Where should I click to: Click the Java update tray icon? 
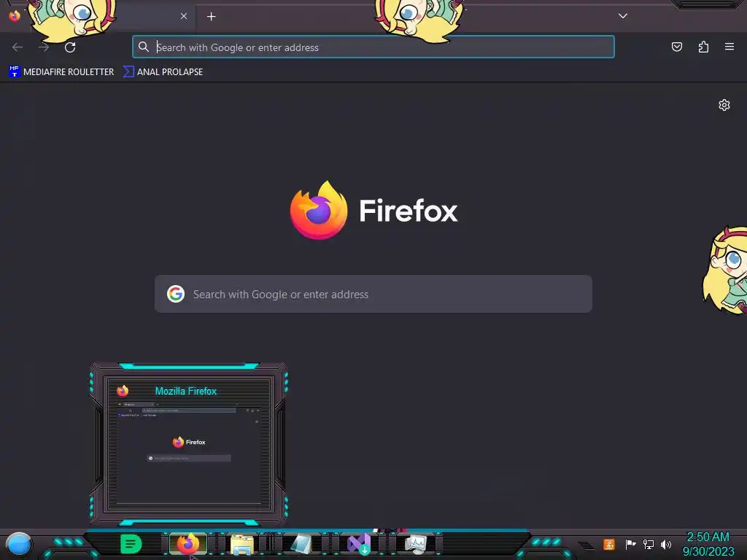click(609, 544)
